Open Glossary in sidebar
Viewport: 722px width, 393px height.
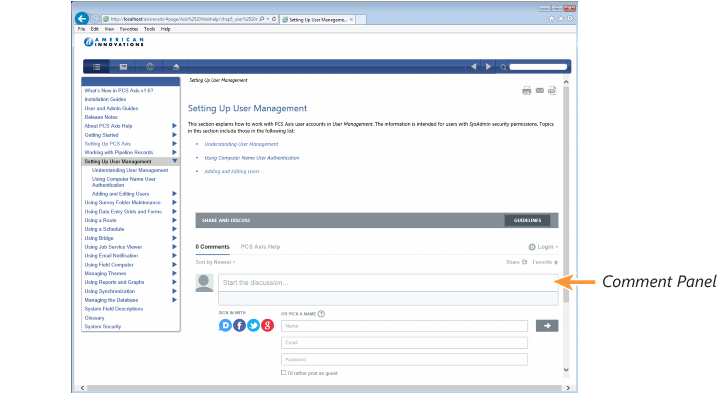click(x=94, y=318)
